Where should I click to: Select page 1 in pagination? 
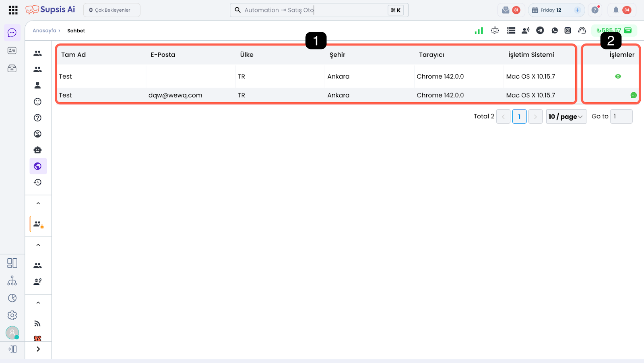[519, 116]
